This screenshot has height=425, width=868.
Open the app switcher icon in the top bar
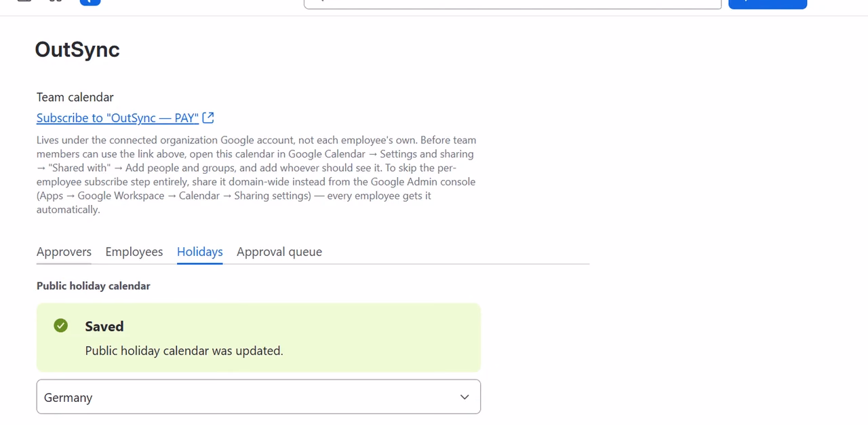56,1
